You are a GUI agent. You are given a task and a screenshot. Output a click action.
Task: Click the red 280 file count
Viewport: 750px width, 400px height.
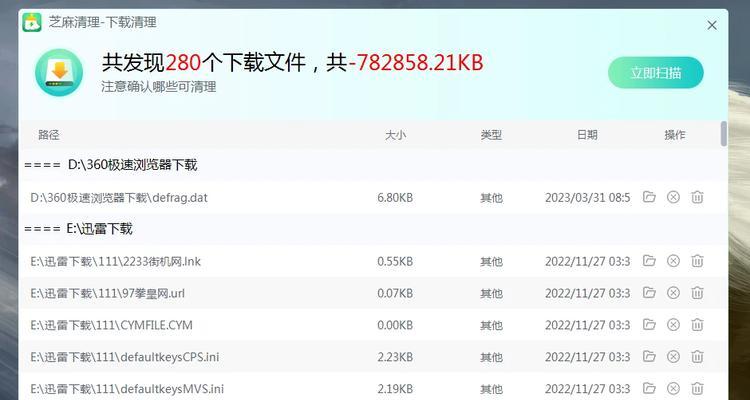(x=183, y=63)
